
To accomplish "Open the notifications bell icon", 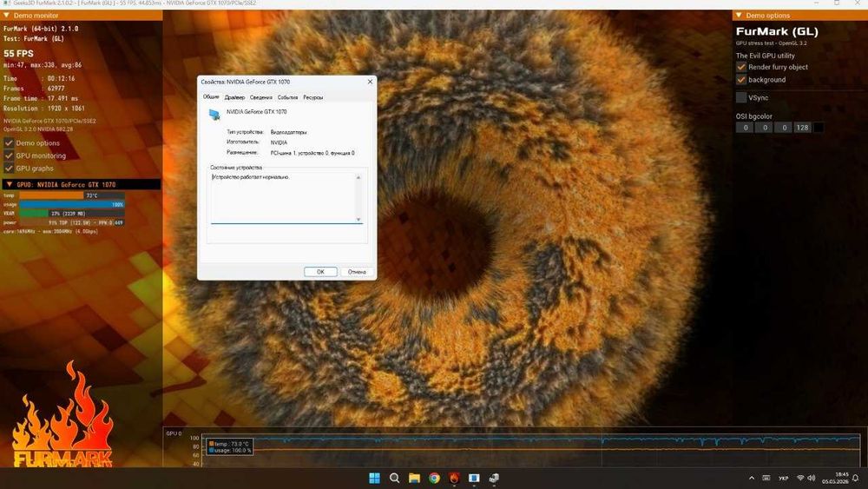I will pyautogui.click(x=856, y=478).
